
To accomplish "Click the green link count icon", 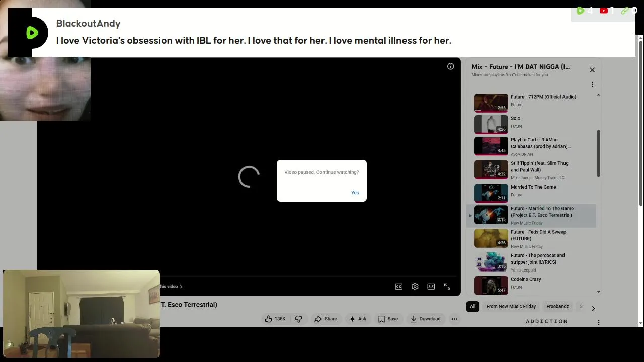I will point(624,11).
